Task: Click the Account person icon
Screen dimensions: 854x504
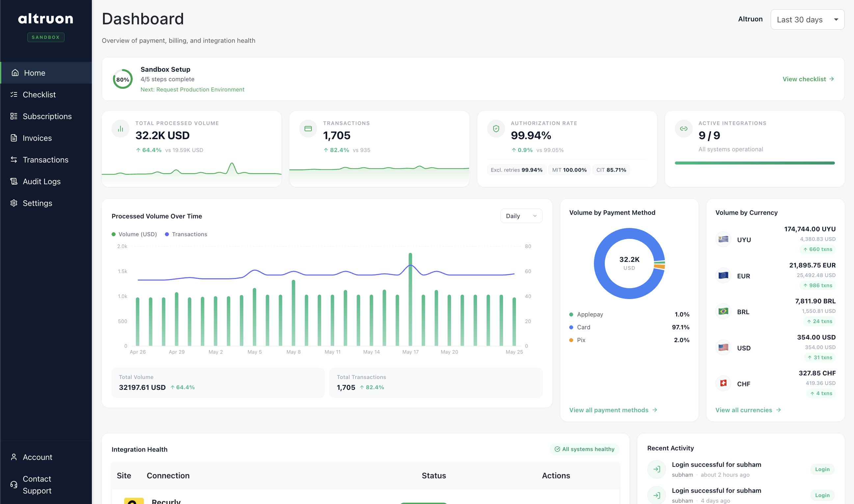Action: click(x=14, y=457)
